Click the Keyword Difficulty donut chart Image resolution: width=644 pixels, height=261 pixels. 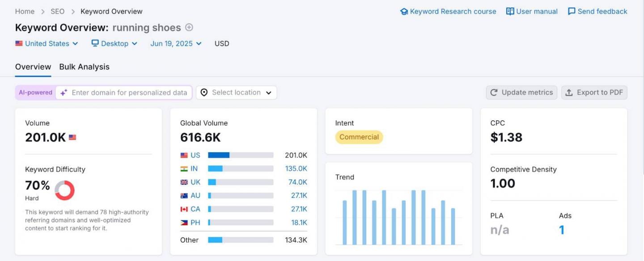pos(64,190)
